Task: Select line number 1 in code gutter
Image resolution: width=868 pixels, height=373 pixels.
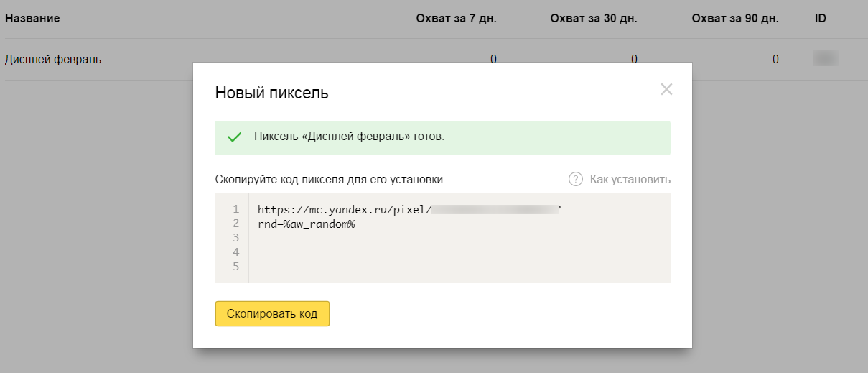Action: (x=235, y=209)
